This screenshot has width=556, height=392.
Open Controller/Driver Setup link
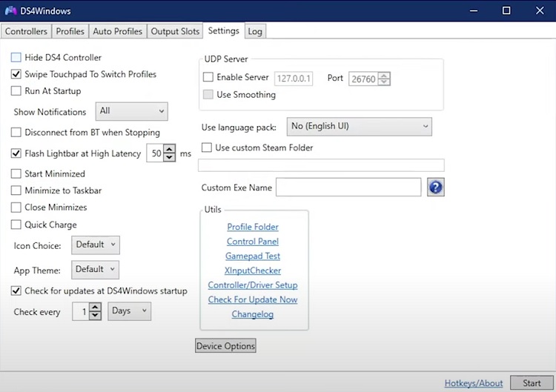(x=253, y=285)
